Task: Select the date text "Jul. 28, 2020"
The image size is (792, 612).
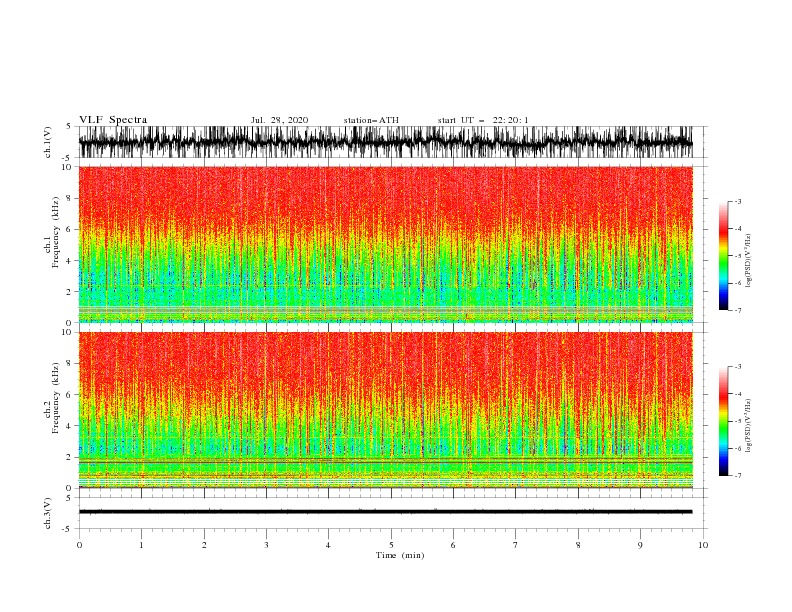Action: click(x=279, y=120)
